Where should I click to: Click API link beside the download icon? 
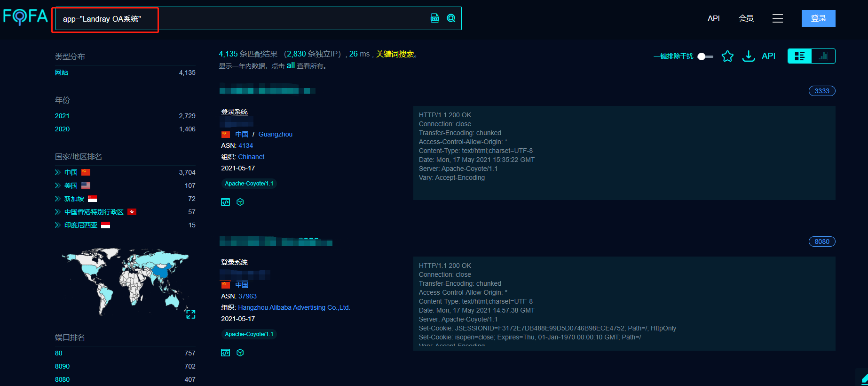pos(768,56)
